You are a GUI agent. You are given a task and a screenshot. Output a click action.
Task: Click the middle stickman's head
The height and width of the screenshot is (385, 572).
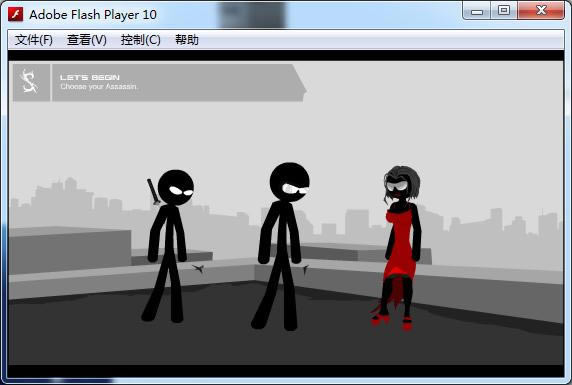coord(290,182)
